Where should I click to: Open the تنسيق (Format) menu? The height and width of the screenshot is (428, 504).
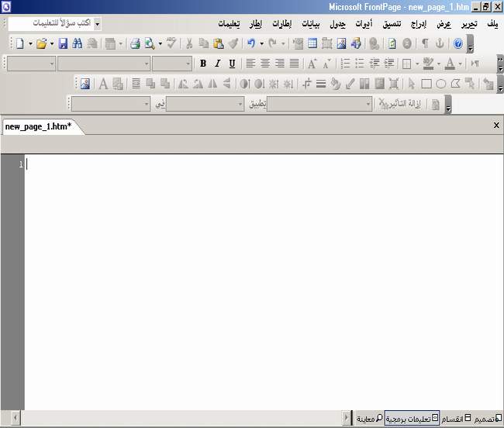pos(393,24)
